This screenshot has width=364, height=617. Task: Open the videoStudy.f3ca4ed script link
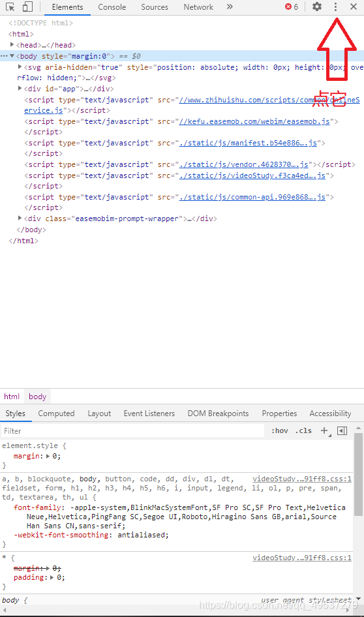point(252,175)
